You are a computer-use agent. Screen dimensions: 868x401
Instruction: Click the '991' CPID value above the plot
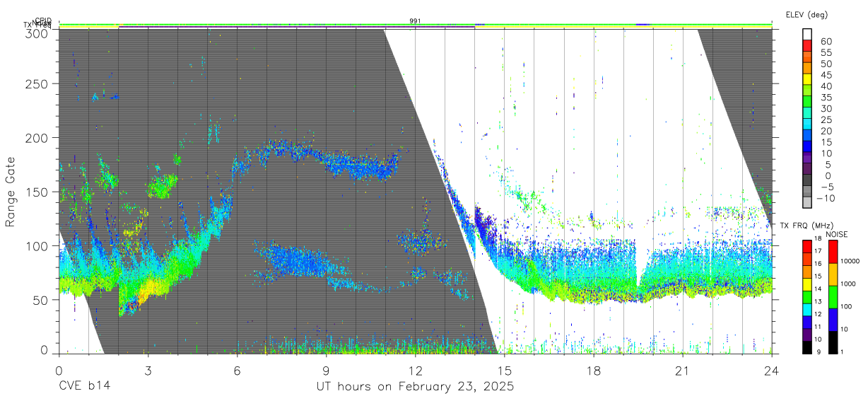(416, 21)
